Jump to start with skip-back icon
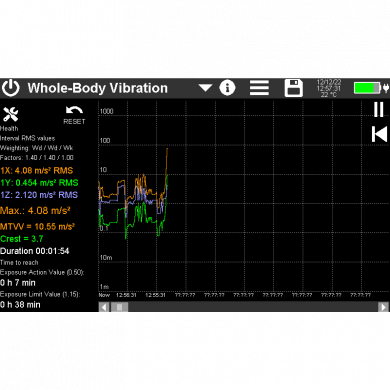 coord(379,134)
